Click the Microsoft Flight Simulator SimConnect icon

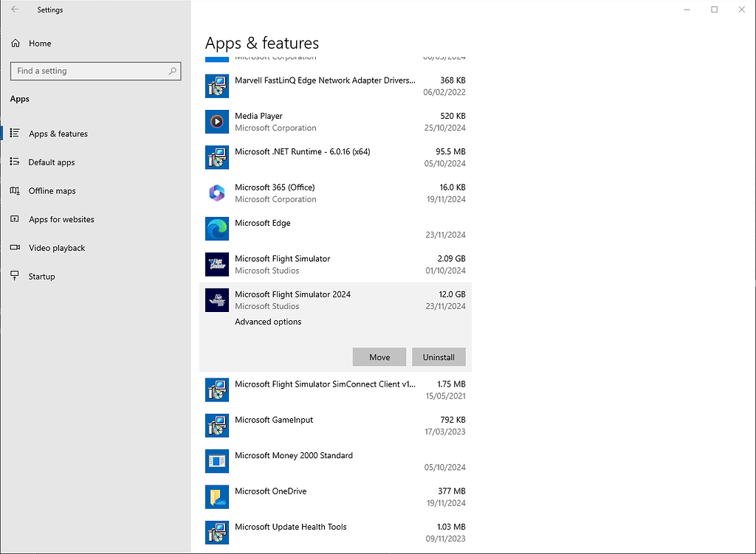217,389
